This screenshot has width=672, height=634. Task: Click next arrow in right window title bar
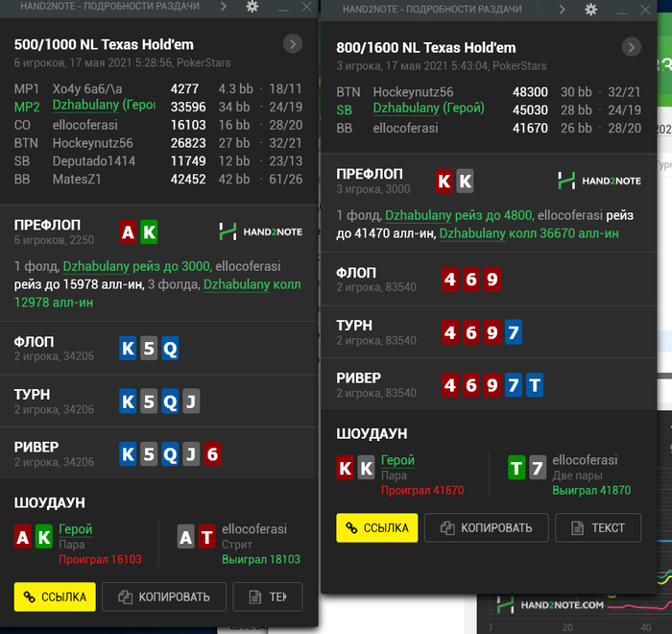tap(562, 10)
